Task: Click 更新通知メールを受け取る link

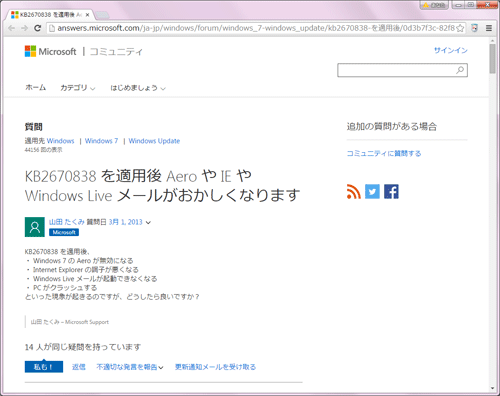Action: pyautogui.click(x=215, y=367)
